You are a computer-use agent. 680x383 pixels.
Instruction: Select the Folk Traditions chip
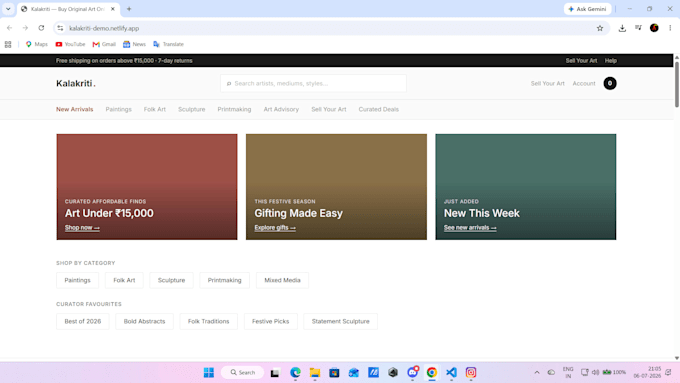pos(209,321)
